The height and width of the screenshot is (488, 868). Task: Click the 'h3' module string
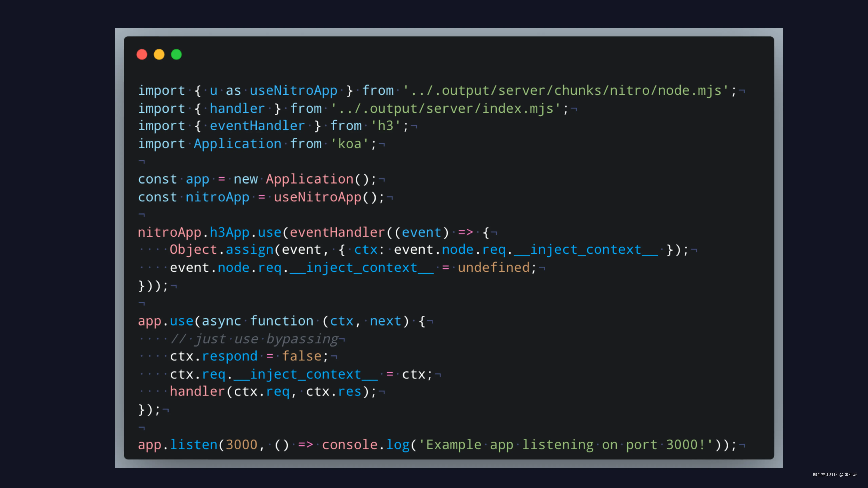pos(386,126)
